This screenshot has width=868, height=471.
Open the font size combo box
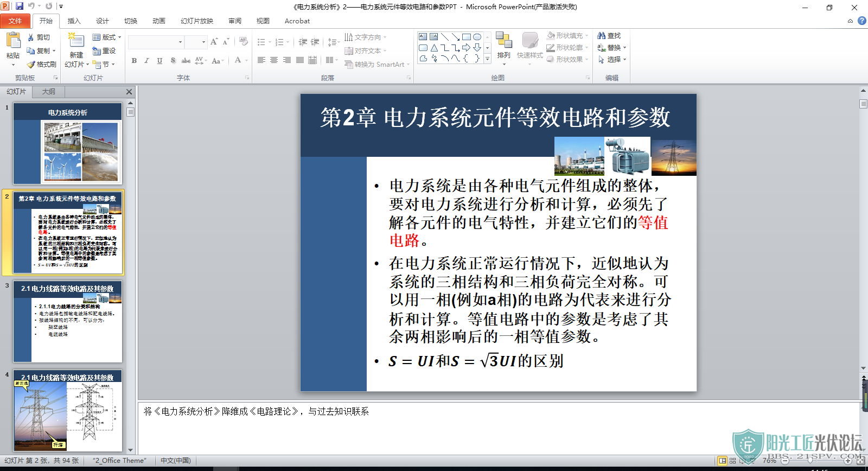[196, 42]
